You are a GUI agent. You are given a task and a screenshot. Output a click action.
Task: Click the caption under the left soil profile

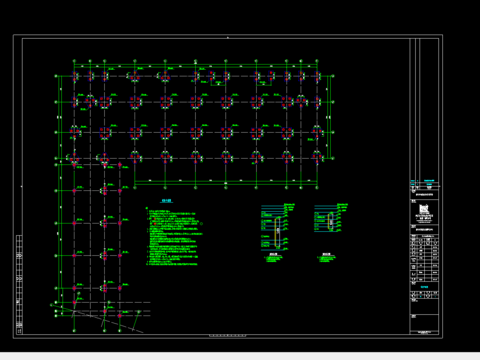274,258
